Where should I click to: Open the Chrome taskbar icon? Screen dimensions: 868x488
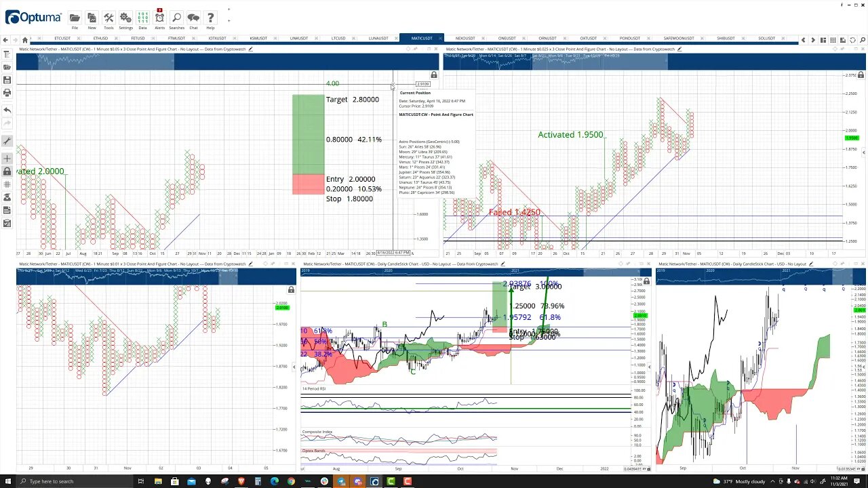coord(291,481)
